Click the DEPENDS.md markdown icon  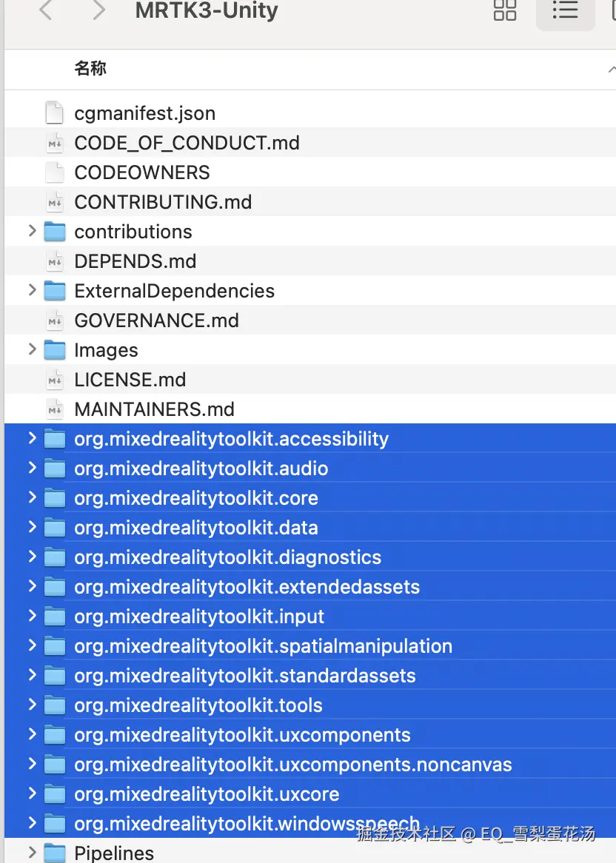55,261
